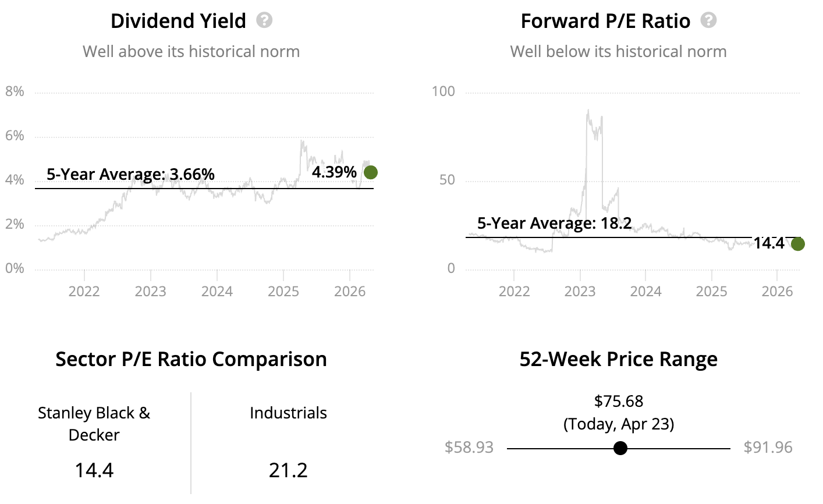Click the Stanley Black & Decker label
Image resolution: width=823 pixels, height=504 pixels.
pyautogui.click(x=94, y=424)
